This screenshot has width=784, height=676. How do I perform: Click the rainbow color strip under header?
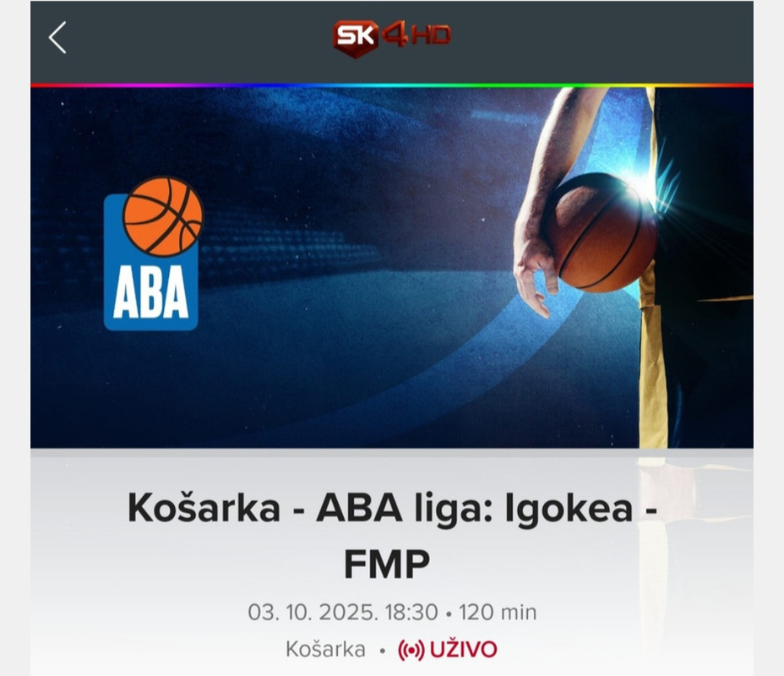[392, 85]
